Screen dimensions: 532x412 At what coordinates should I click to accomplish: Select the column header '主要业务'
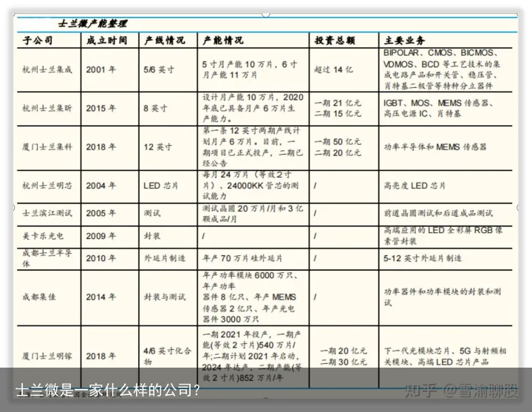404,41
